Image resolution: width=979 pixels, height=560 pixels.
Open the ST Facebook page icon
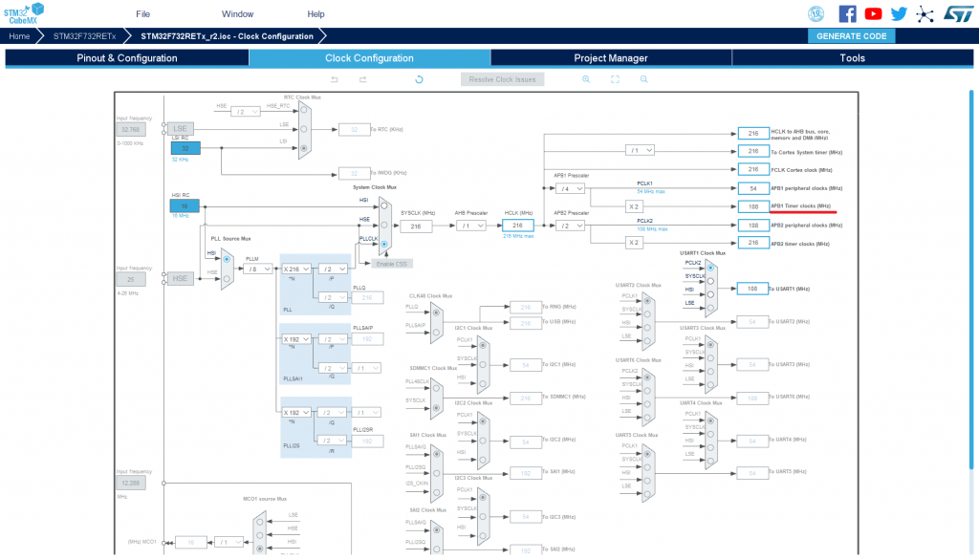click(x=847, y=13)
